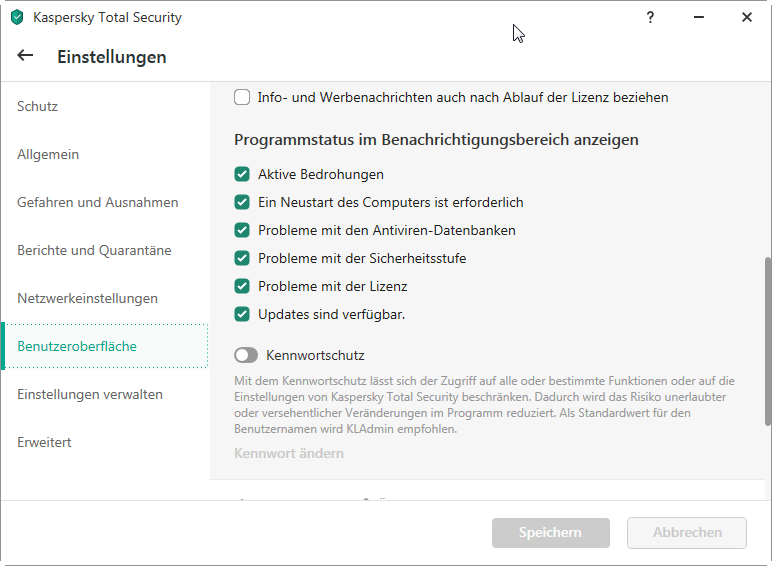Turn on the Kennwortschutz toggle
772x566 pixels.
[x=246, y=355]
